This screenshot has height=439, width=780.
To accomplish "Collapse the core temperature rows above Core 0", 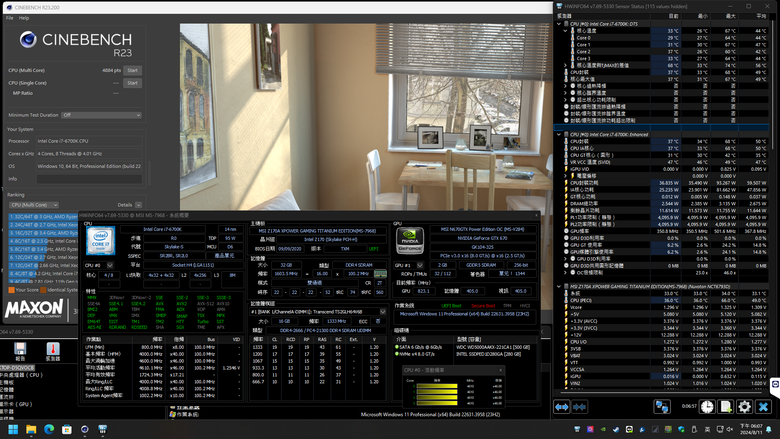I will (565, 31).
